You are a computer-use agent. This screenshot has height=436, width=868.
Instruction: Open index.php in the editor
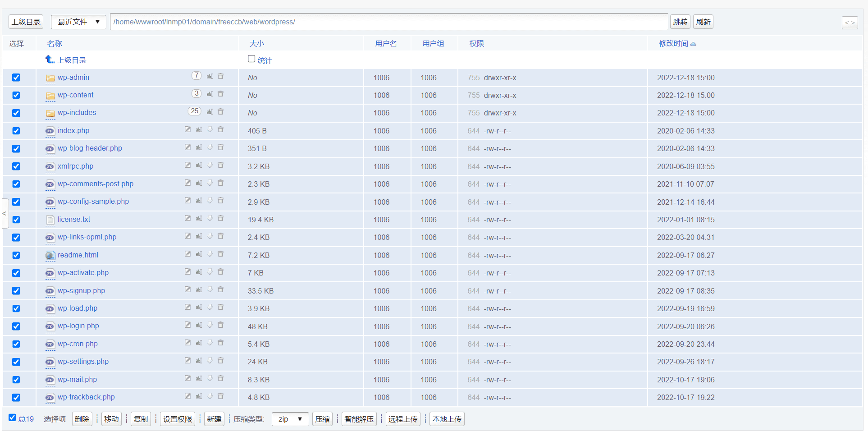click(x=187, y=129)
